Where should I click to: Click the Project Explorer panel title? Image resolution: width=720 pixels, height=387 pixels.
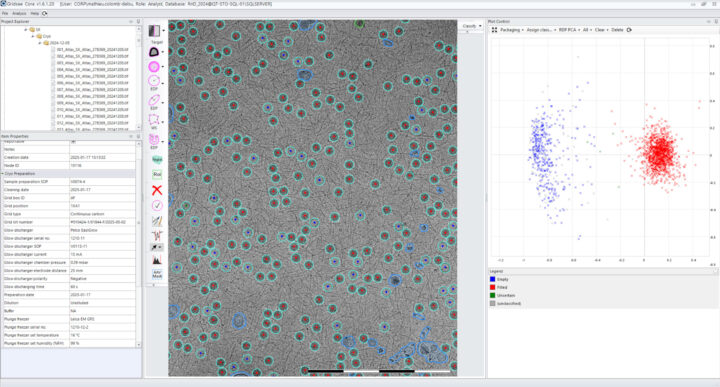[x=15, y=22]
